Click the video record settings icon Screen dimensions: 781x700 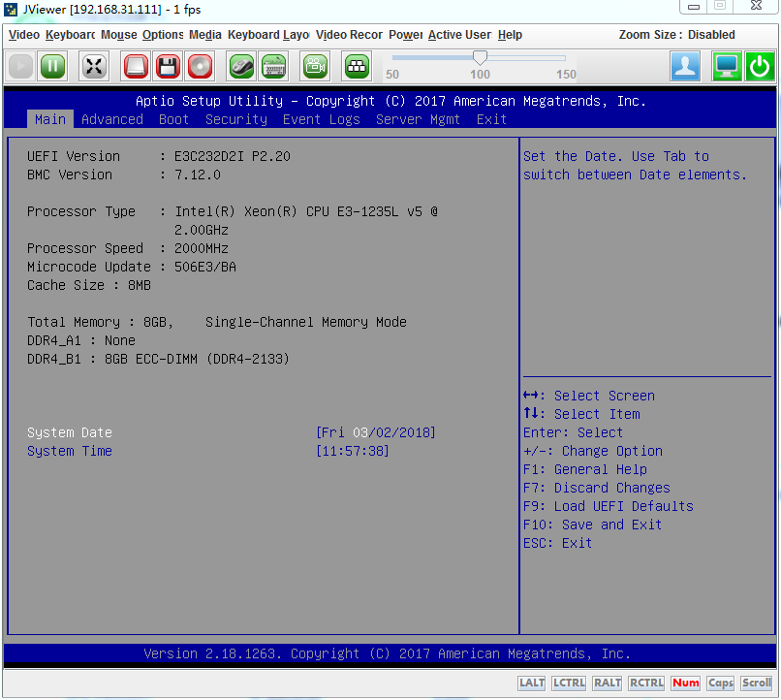315,66
